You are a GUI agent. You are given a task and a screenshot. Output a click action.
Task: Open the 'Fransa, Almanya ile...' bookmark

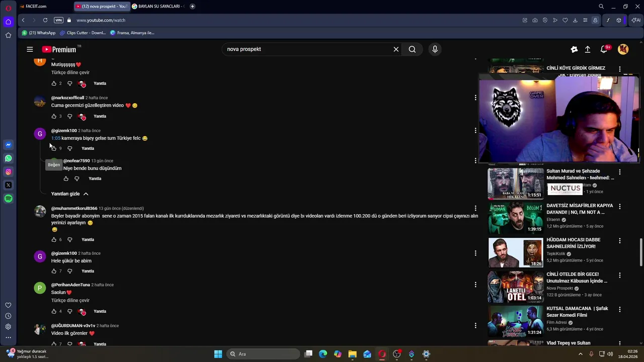pos(132,33)
